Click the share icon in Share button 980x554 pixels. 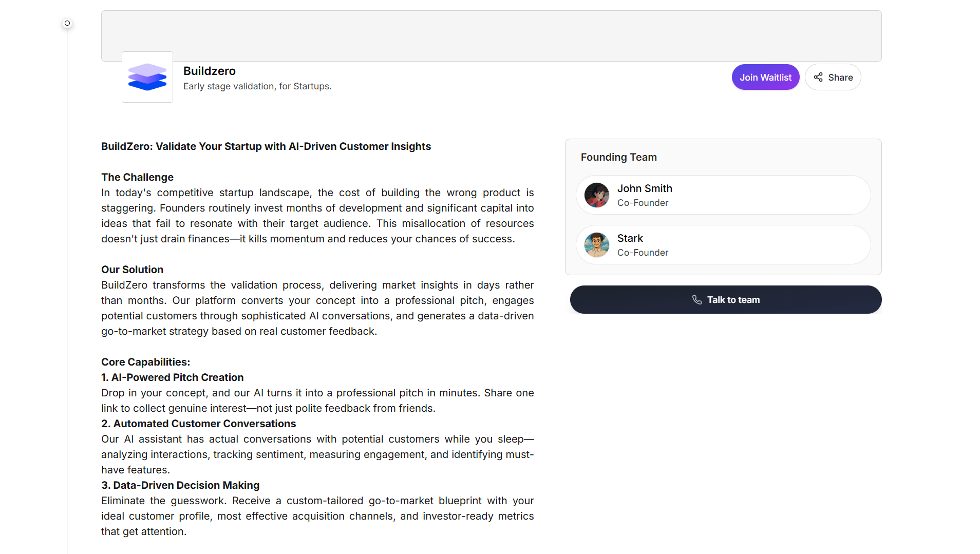(x=818, y=77)
